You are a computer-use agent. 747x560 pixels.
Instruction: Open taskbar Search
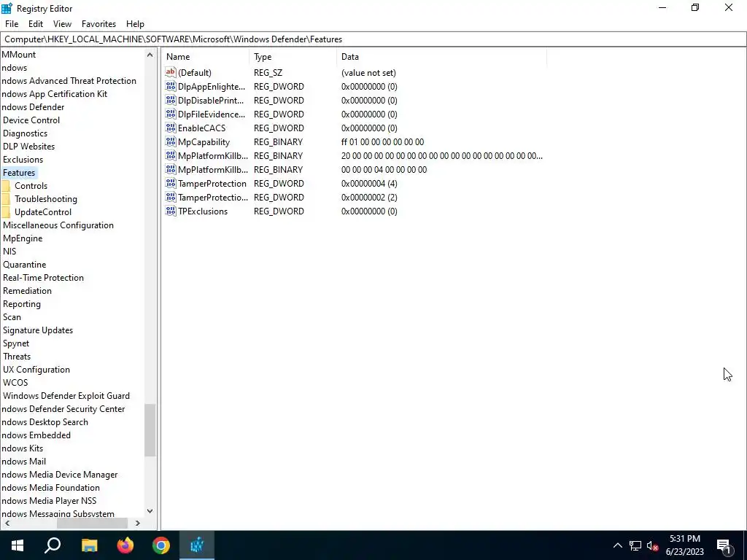(53, 545)
